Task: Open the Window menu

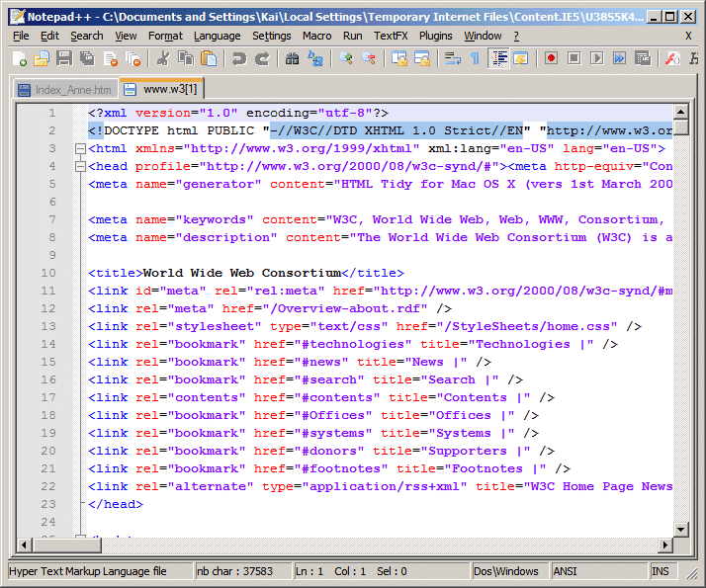Action: tap(483, 36)
